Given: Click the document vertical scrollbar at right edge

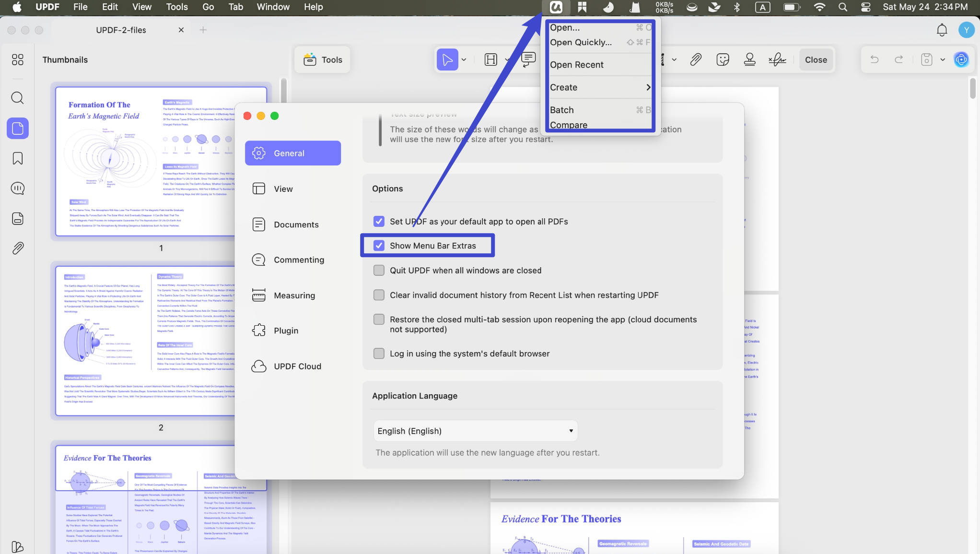Looking at the screenshot, I should (973, 88).
